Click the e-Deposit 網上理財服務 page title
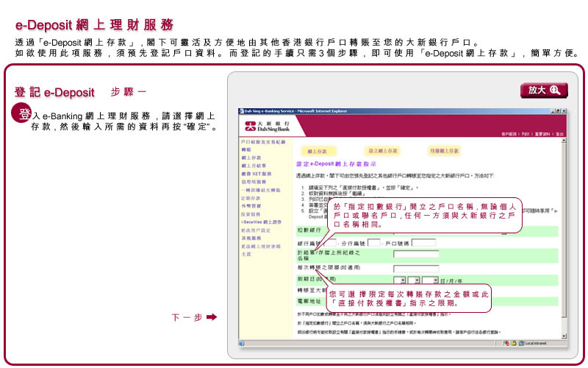This screenshot has width=588, height=368. (x=94, y=25)
